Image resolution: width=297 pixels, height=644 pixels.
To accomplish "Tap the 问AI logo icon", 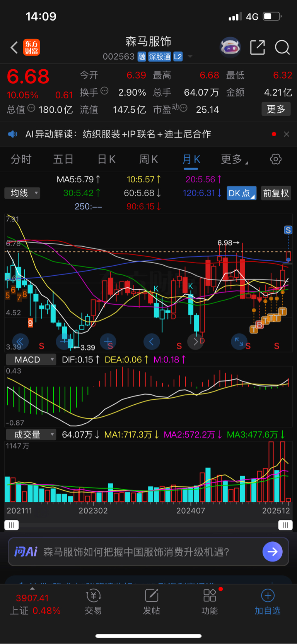I will [x=26, y=551].
